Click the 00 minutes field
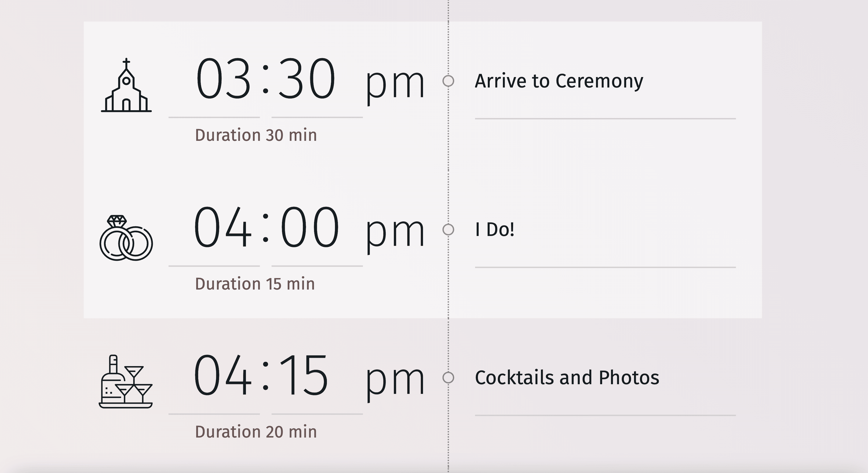This screenshot has width=868, height=473. (x=309, y=228)
